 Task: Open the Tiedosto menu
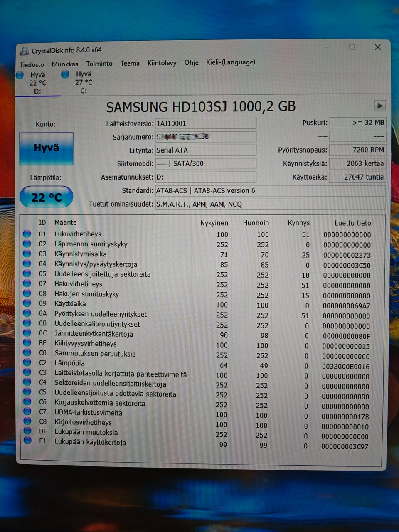(x=32, y=64)
